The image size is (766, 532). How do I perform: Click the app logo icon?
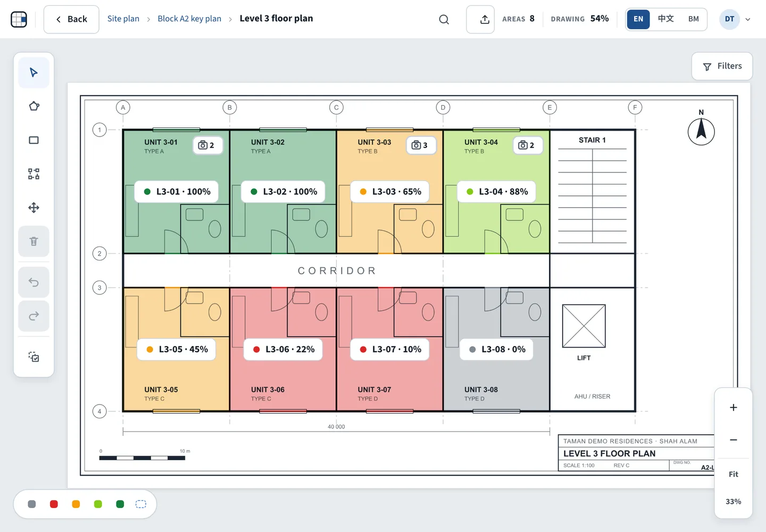tap(19, 20)
